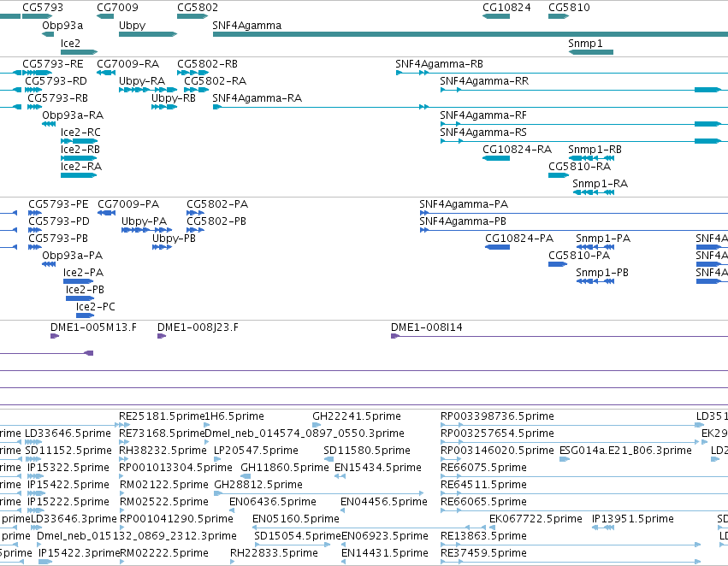Click protein CG5802-PA
Screen dimensions: 728x566
click(x=216, y=204)
